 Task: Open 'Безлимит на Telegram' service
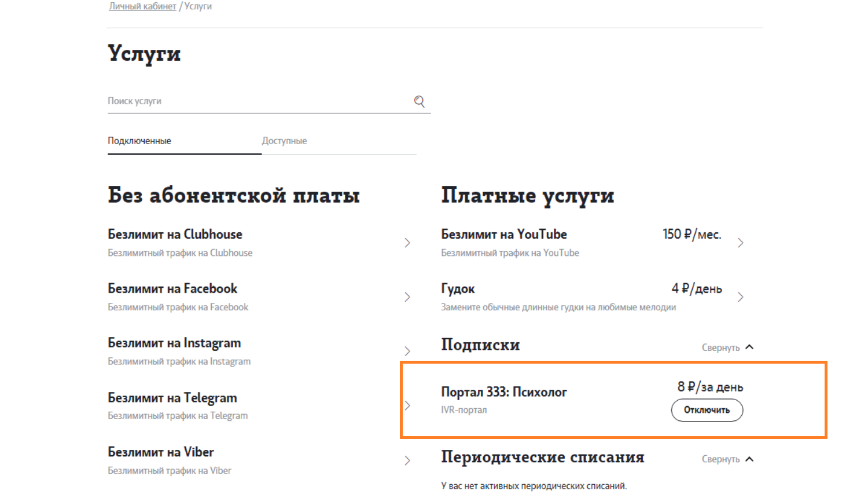coord(172,398)
